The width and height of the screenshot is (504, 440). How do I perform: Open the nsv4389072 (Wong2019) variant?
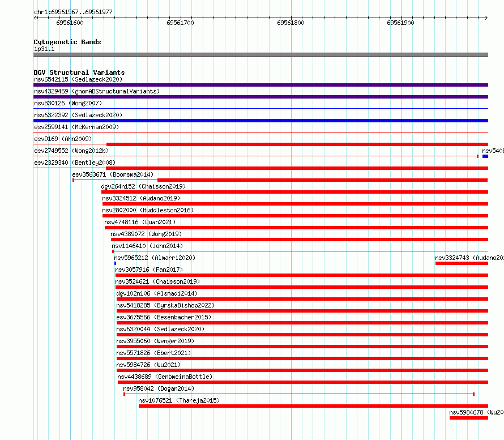pos(146,234)
